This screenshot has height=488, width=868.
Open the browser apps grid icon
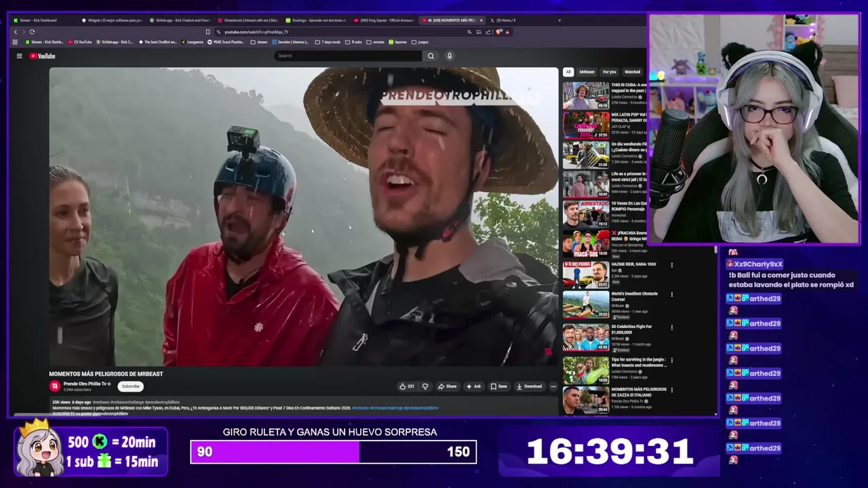15,42
